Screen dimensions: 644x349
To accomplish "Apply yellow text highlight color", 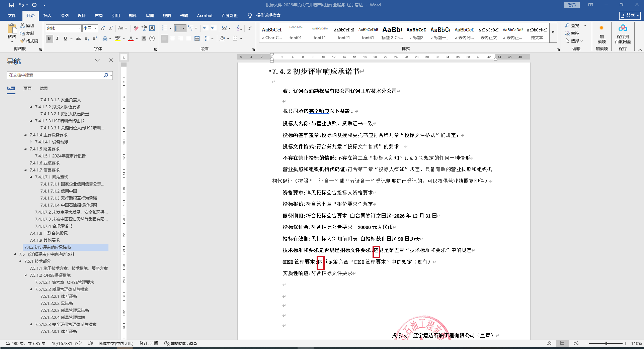I will click(x=117, y=39).
